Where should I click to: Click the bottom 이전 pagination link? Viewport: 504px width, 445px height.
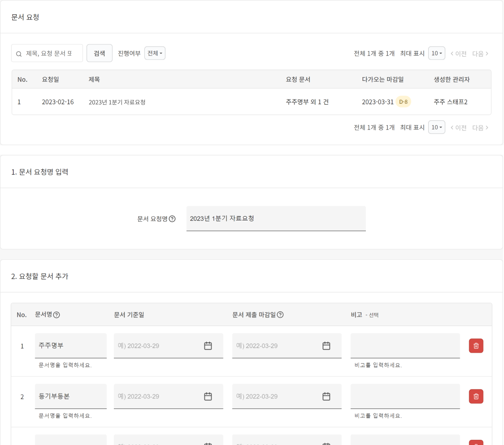(458, 128)
